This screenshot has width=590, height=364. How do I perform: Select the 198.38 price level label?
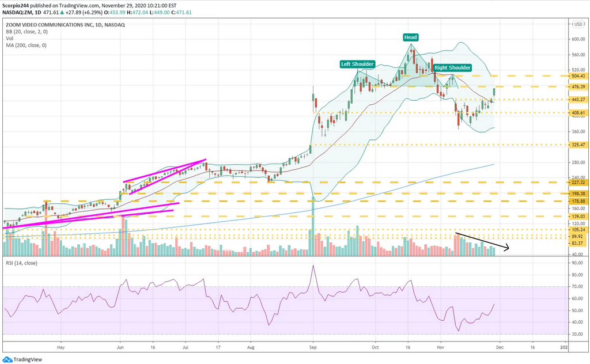pos(577,194)
